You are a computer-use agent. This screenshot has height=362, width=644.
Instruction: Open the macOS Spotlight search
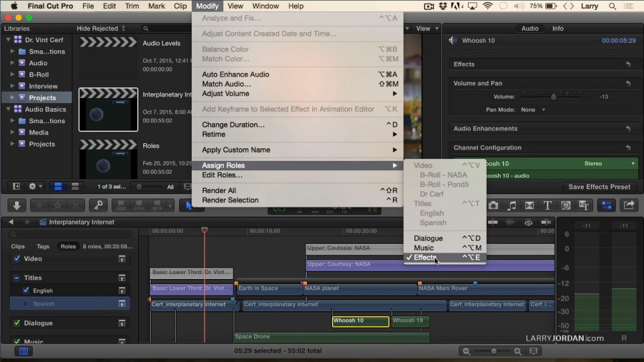coord(613,6)
